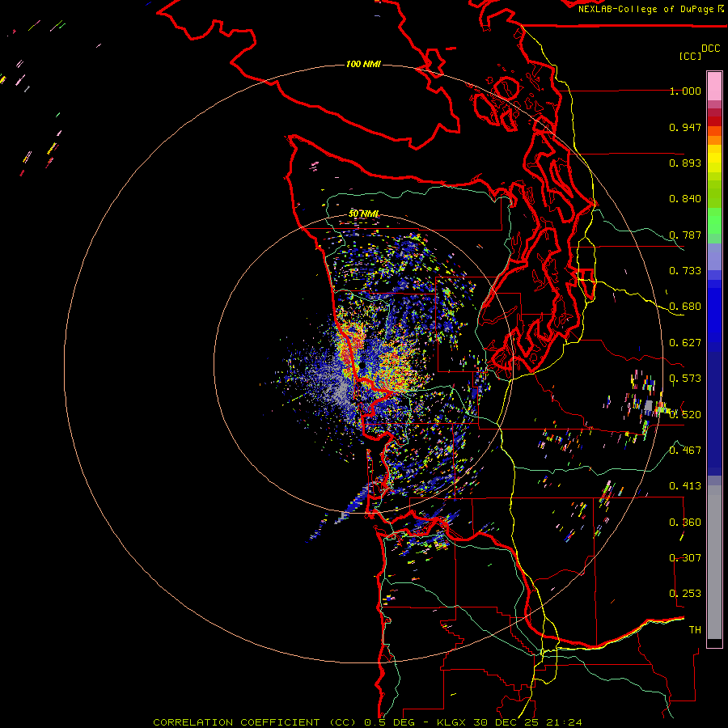Click the 100 NMI range ring label
728x728 pixels.
[x=363, y=64]
